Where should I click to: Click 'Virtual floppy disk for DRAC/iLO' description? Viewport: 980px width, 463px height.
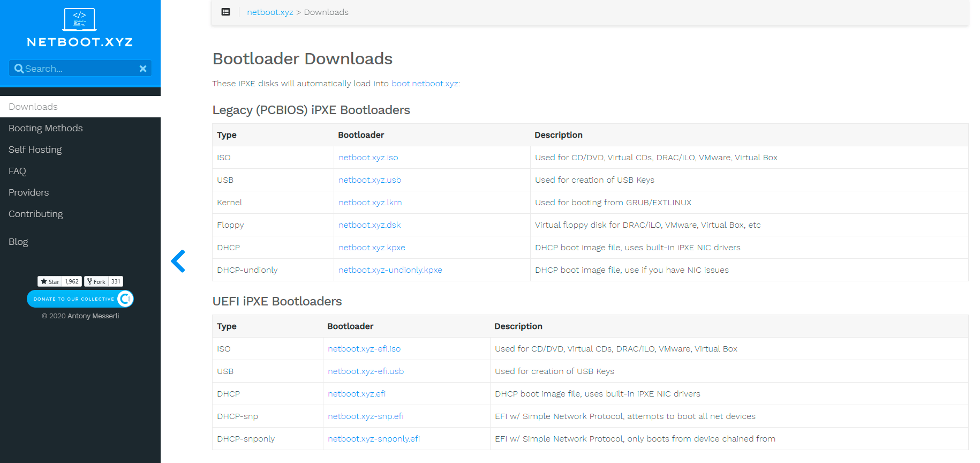598,225
